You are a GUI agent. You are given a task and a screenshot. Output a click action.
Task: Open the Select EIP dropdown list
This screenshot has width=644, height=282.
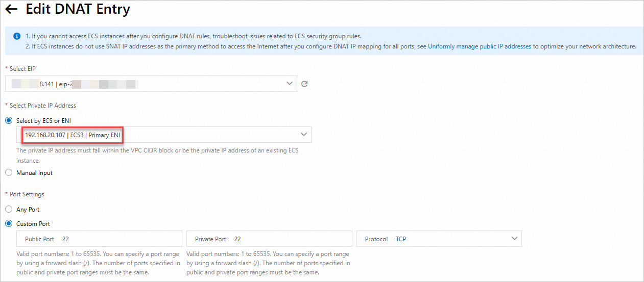coord(151,84)
